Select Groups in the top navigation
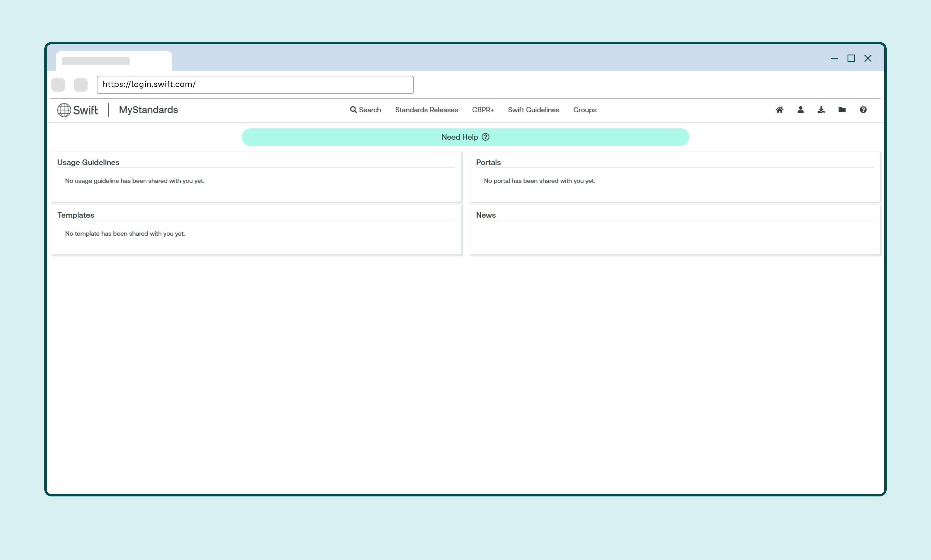The height and width of the screenshot is (560, 931). pyautogui.click(x=585, y=110)
